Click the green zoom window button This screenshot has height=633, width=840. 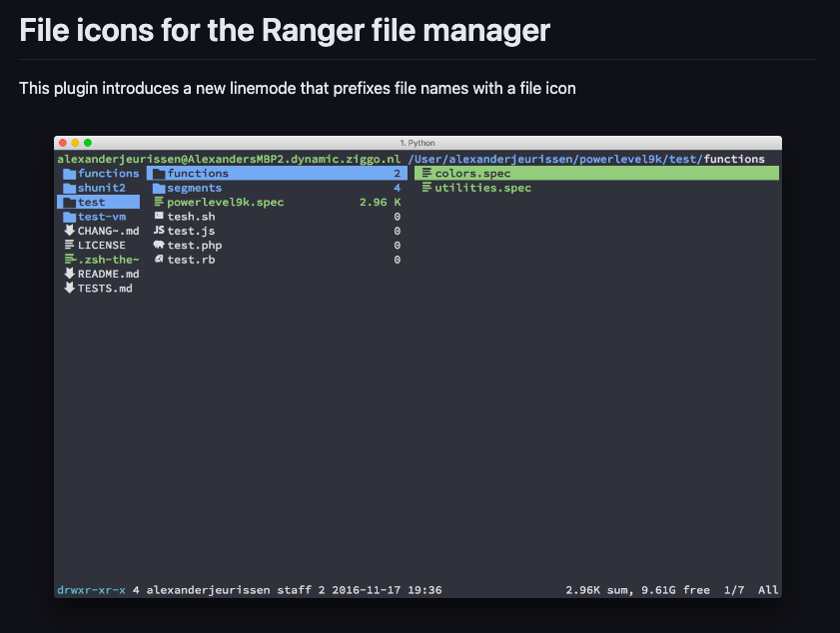(x=88, y=143)
